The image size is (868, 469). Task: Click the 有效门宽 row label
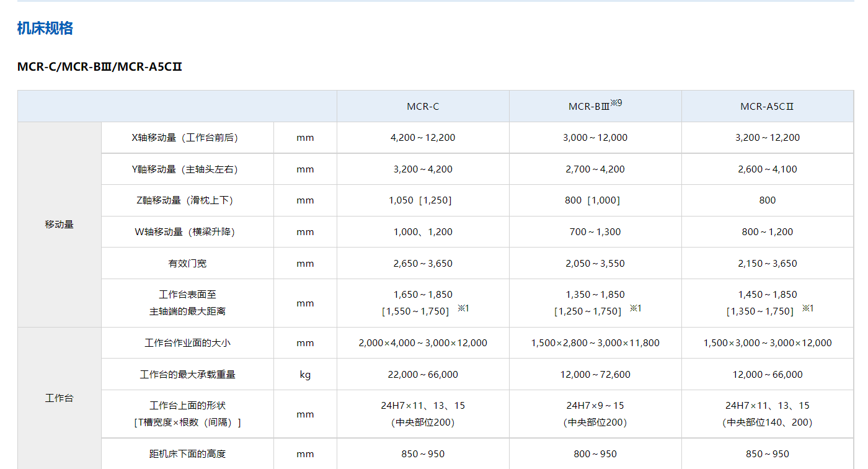tap(187, 263)
